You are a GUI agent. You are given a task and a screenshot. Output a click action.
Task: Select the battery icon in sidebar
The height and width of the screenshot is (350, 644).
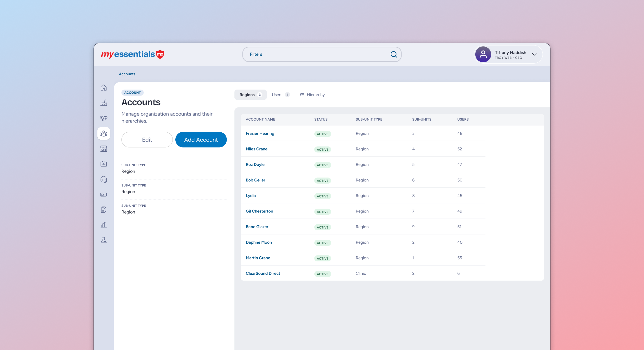[x=103, y=194]
